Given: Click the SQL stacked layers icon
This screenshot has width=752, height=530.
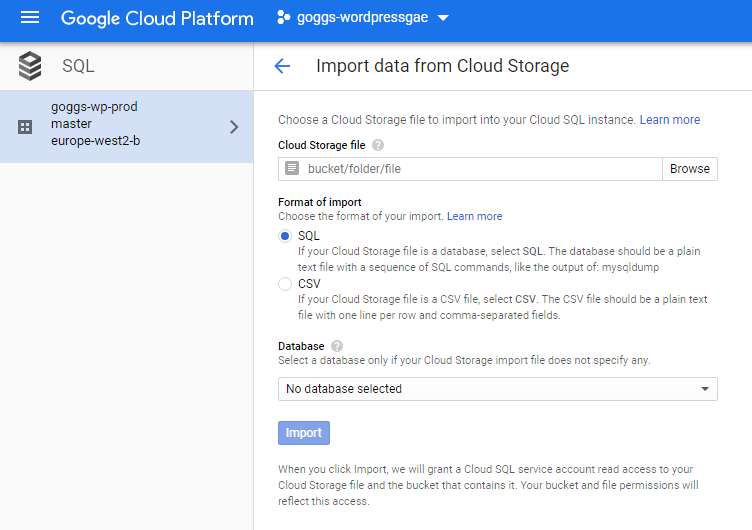Looking at the screenshot, I should click(x=30, y=66).
